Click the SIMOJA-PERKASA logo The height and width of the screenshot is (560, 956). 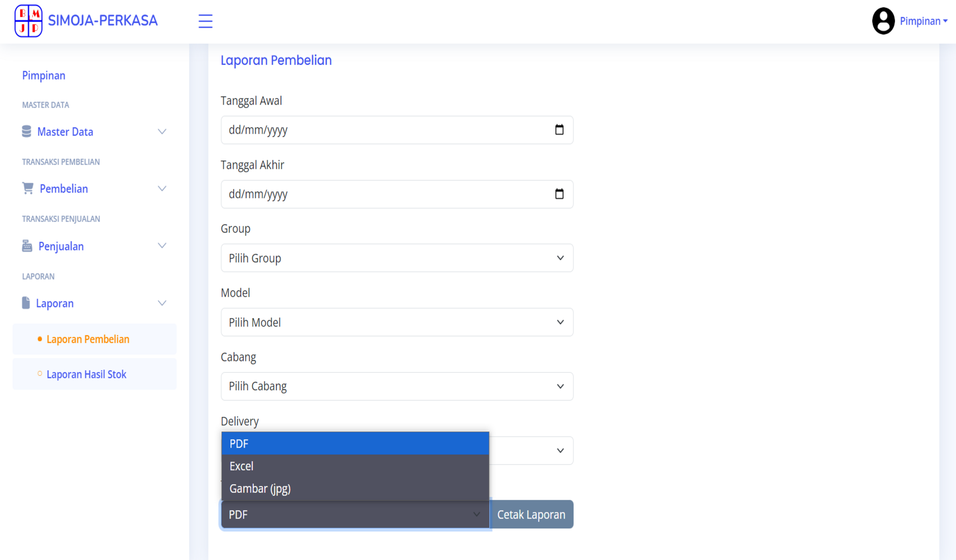[28, 21]
